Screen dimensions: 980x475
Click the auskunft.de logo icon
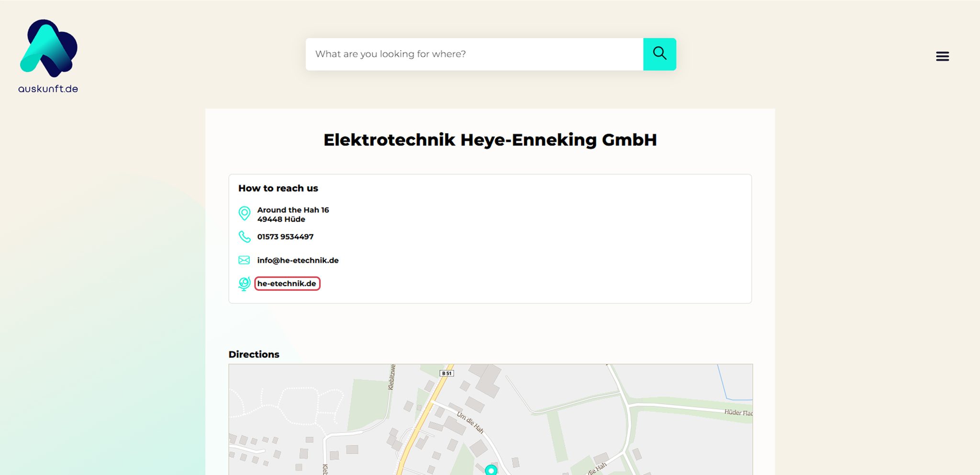[48, 48]
